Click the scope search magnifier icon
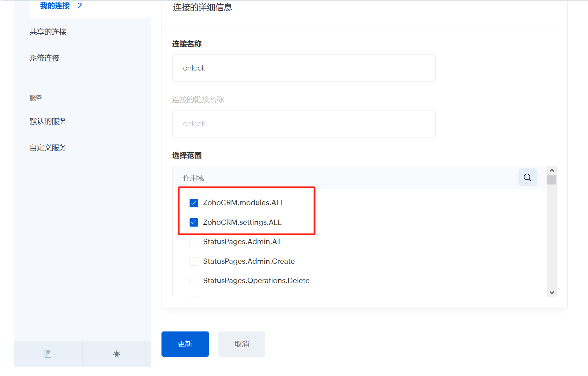The height and width of the screenshot is (376, 588). click(x=527, y=177)
